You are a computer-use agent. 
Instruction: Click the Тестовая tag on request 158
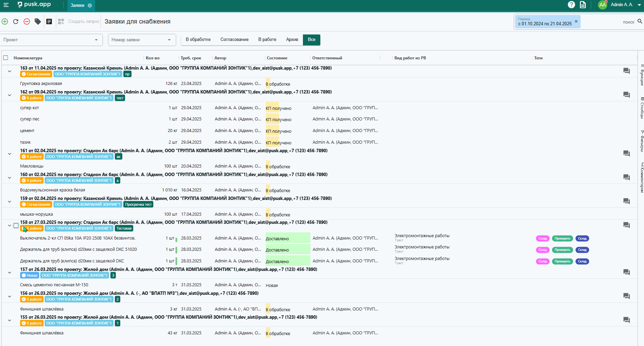(124, 228)
